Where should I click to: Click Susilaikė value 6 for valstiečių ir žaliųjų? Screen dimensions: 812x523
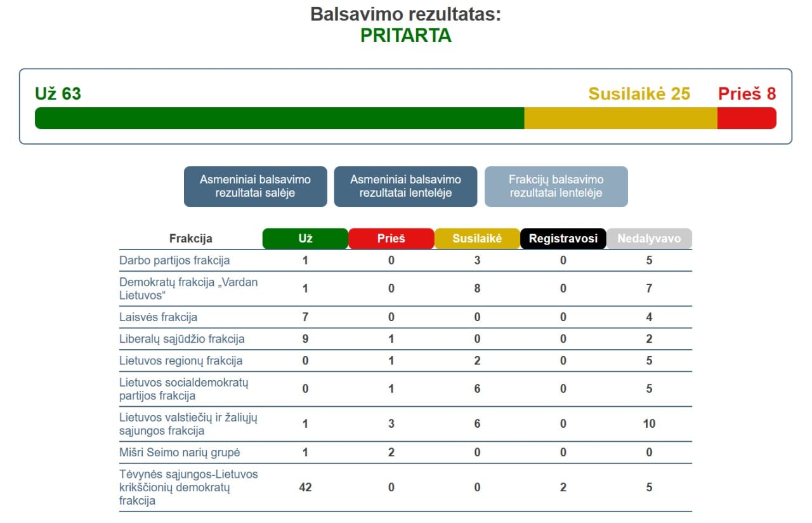point(477,424)
